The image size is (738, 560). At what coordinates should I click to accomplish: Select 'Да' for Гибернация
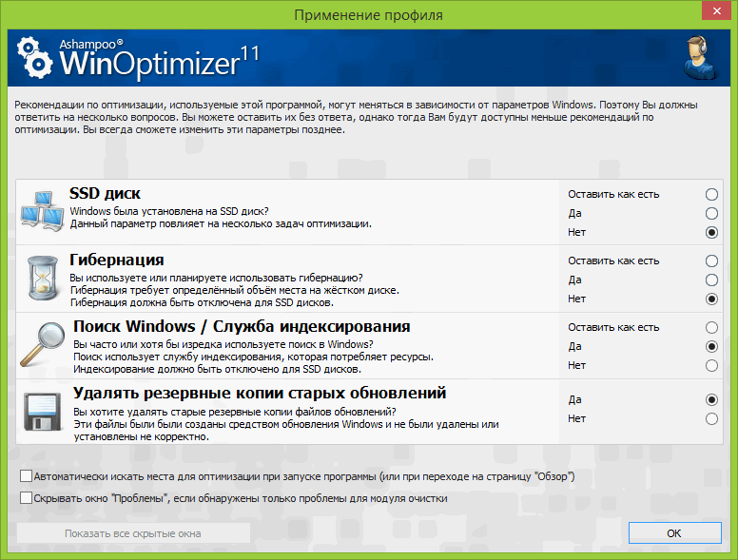(x=711, y=280)
